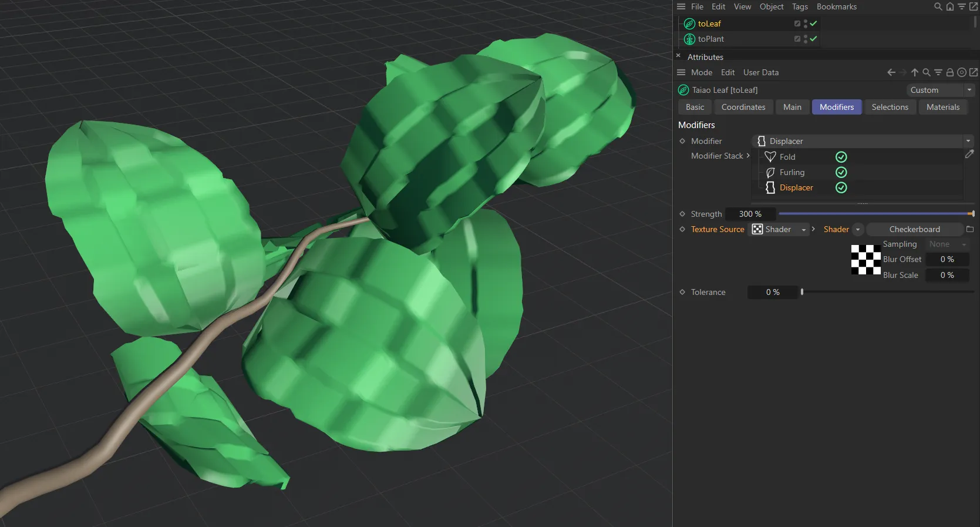Open the Sampling None dropdown
Viewport: 980px width, 527px height.
pos(948,244)
